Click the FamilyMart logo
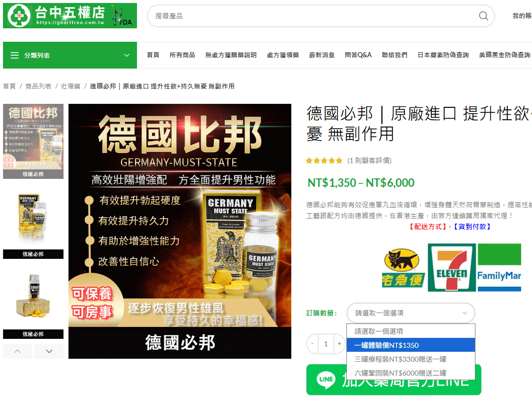The image size is (532, 397). pos(499,267)
